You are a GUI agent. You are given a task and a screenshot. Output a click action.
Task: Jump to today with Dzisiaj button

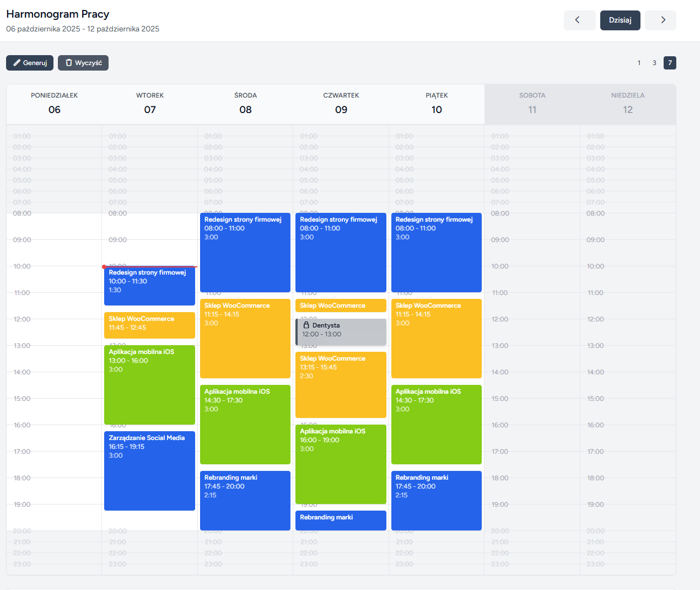coord(620,20)
